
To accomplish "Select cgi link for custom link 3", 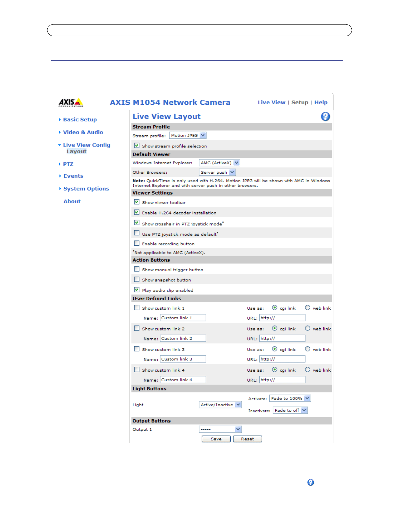I will point(274,349).
